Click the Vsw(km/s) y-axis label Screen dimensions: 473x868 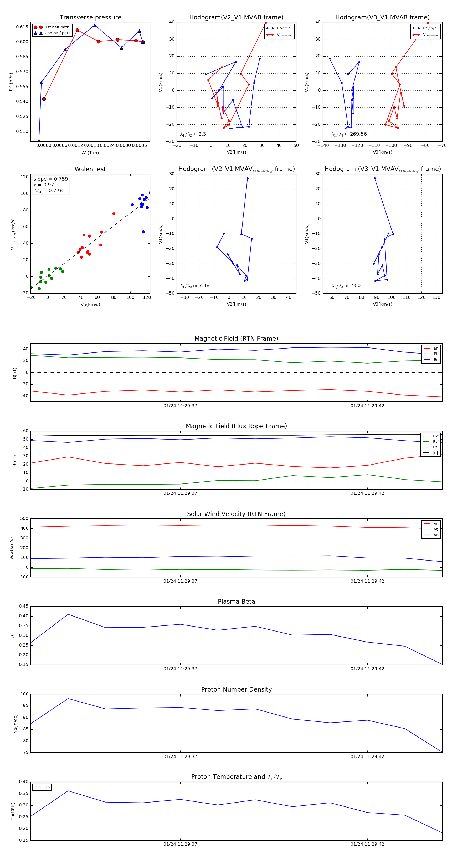pos(12,548)
